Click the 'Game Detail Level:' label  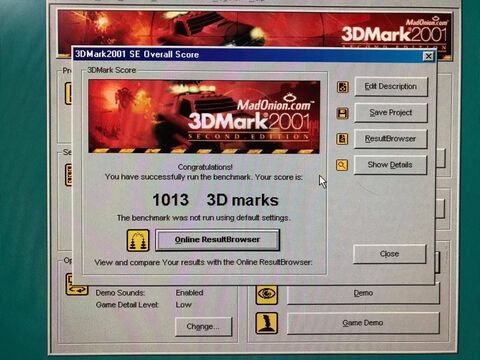pyautogui.click(x=127, y=305)
